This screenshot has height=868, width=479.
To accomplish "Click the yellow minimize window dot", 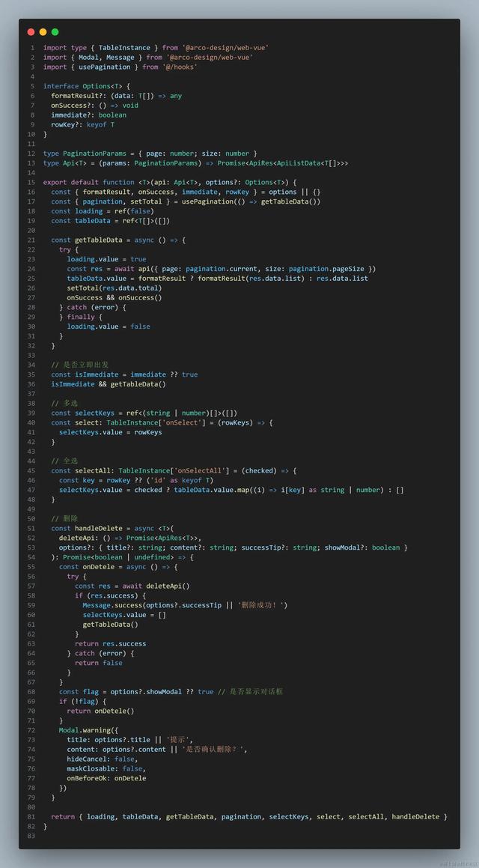I will click(43, 32).
